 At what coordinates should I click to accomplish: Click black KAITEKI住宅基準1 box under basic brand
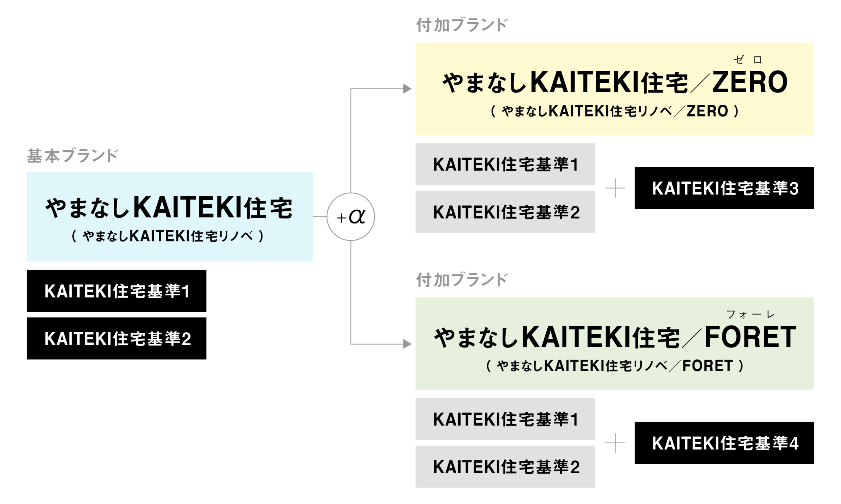pyautogui.click(x=117, y=291)
